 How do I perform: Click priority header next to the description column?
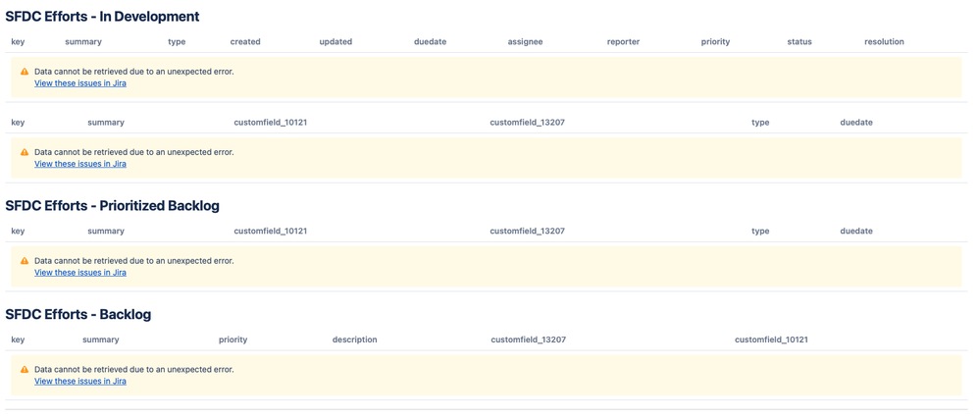pyautogui.click(x=233, y=340)
